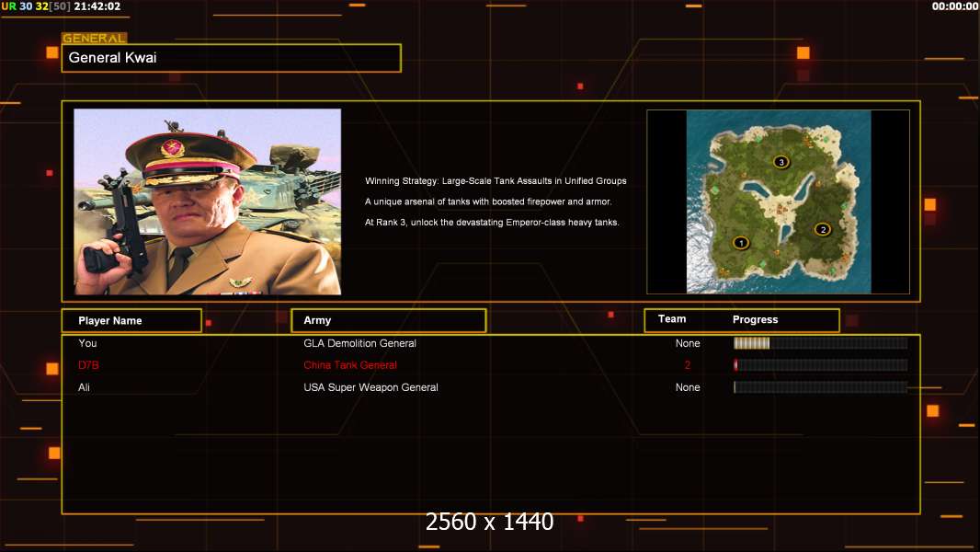The height and width of the screenshot is (552, 980).
Task: Select the player row named Ali
Action: 491,387
